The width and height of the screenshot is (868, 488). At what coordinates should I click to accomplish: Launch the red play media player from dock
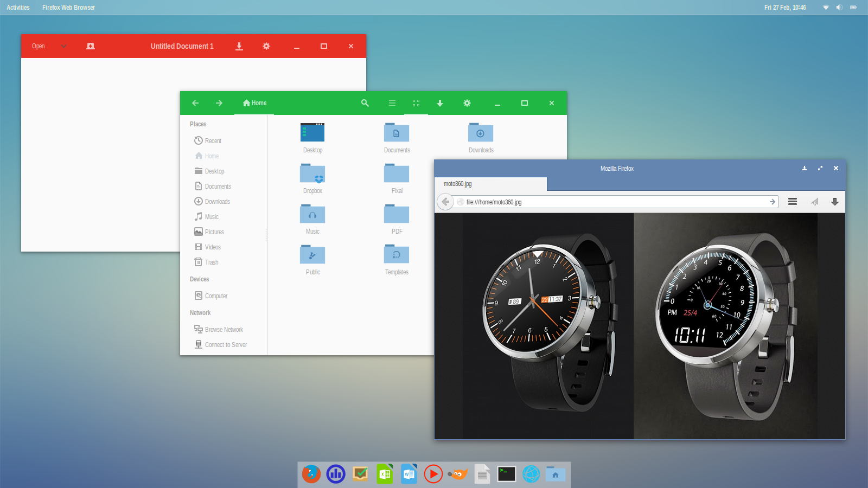tap(433, 474)
